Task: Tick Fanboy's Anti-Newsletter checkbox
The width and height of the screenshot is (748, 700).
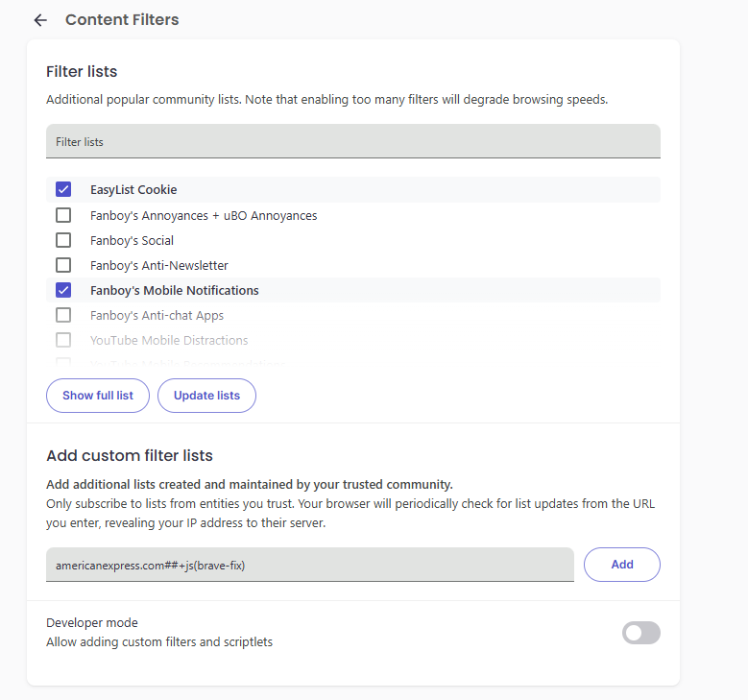Action: tap(63, 265)
